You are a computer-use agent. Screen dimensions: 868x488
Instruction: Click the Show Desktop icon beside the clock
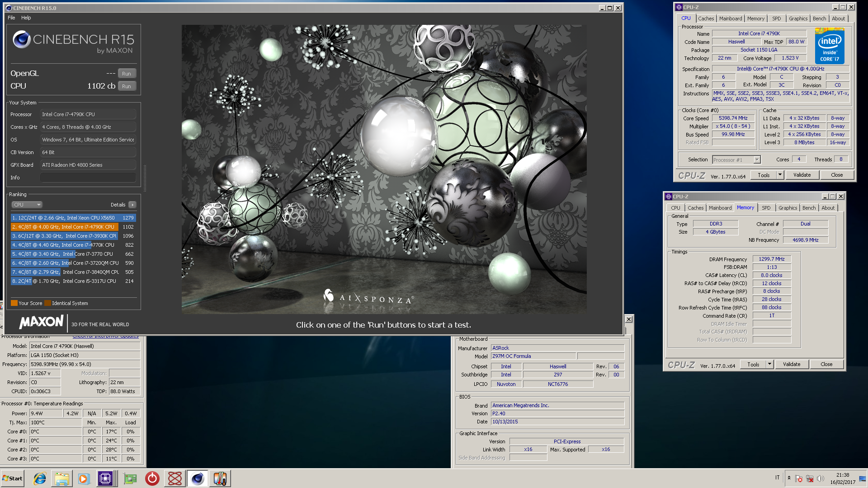[863, 479]
